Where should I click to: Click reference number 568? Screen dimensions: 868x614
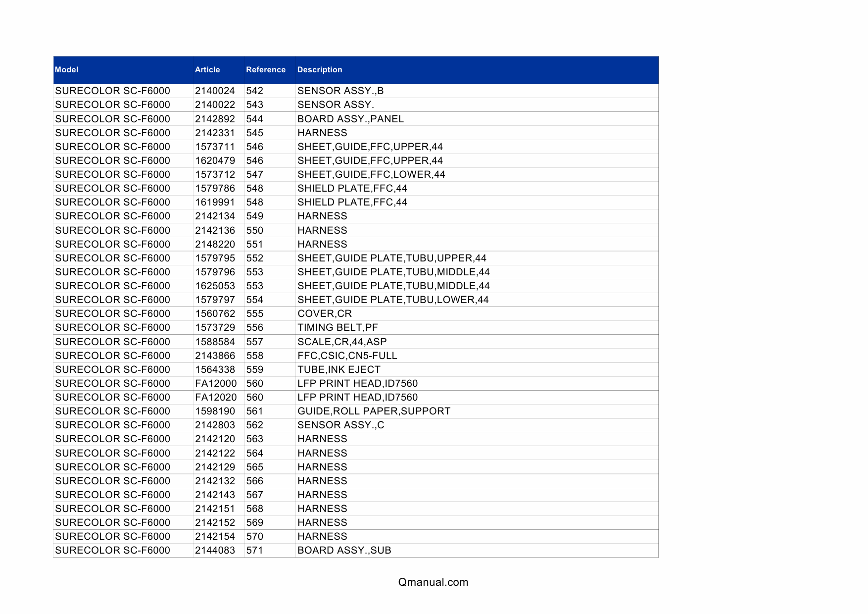coord(255,509)
